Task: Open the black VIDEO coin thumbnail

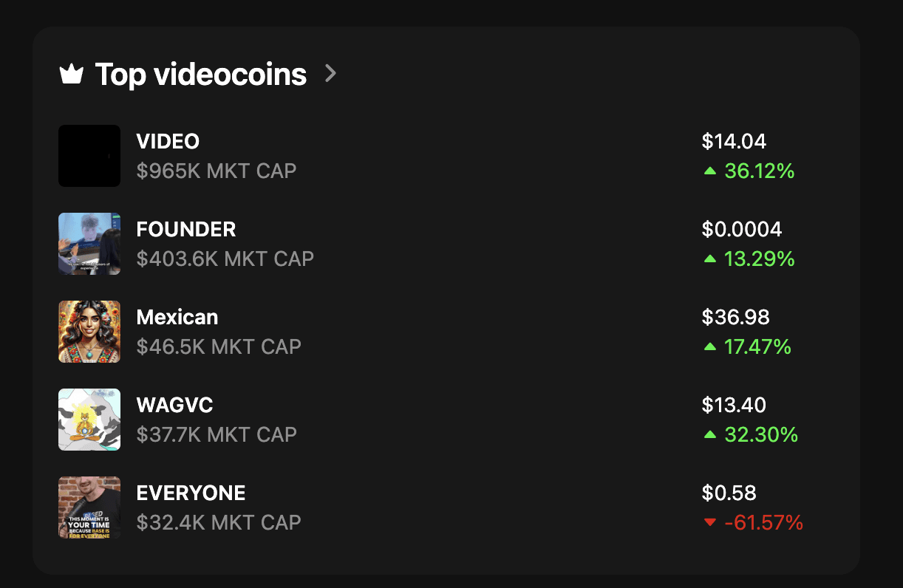Action: coord(89,156)
